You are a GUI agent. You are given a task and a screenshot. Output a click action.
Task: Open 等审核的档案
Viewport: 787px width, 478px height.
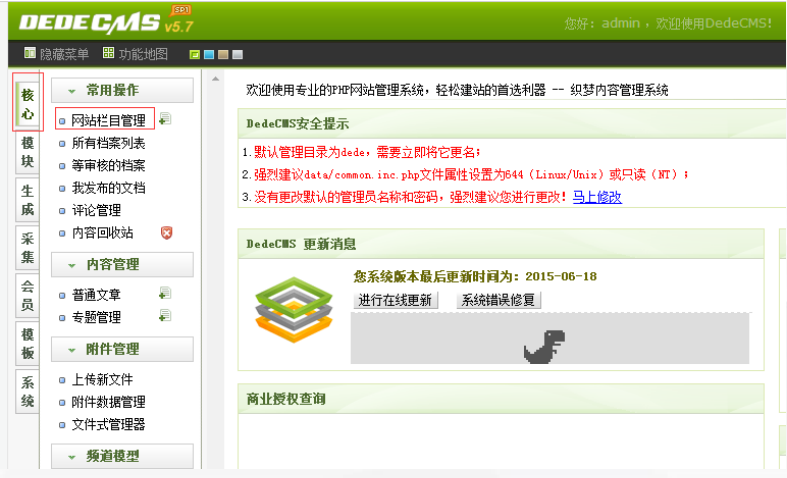(108, 165)
